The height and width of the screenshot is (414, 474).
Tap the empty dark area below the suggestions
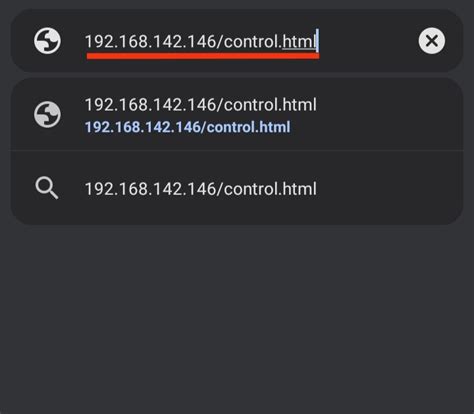coord(237,317)
